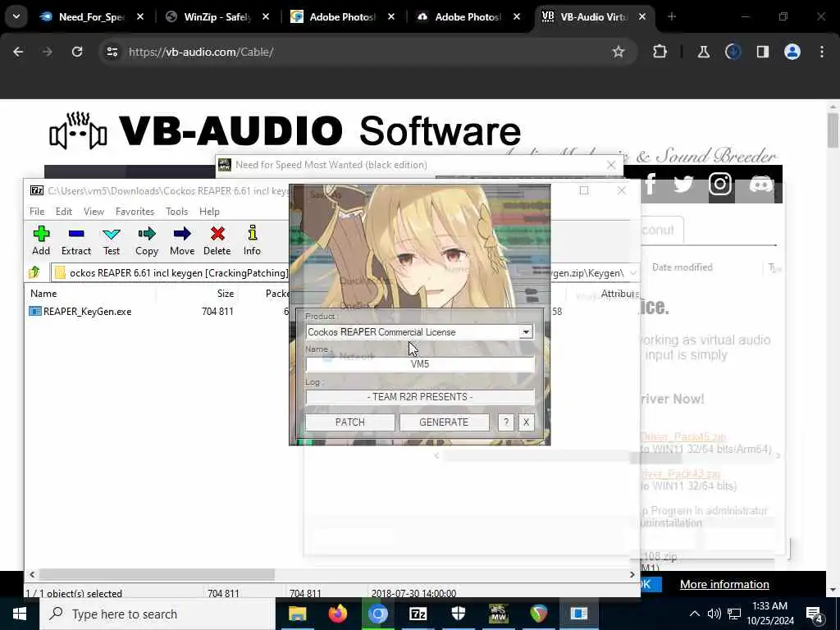Viewport: 840px width, 630px height.
Task: Click the red Delete icon in 7-Zip
Action: (x=217, y=240)
